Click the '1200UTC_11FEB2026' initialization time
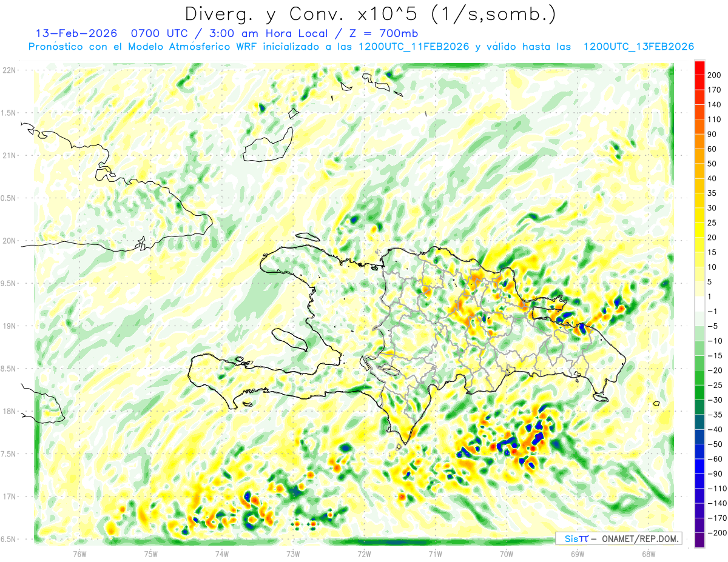 [x=414, y=47]
